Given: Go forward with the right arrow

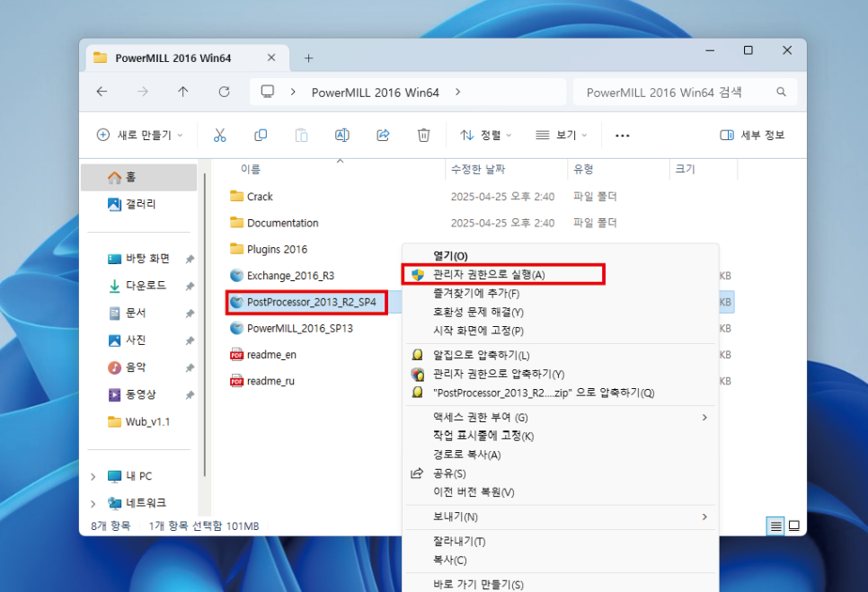Looking at the screenshot, I should [142, 92].
